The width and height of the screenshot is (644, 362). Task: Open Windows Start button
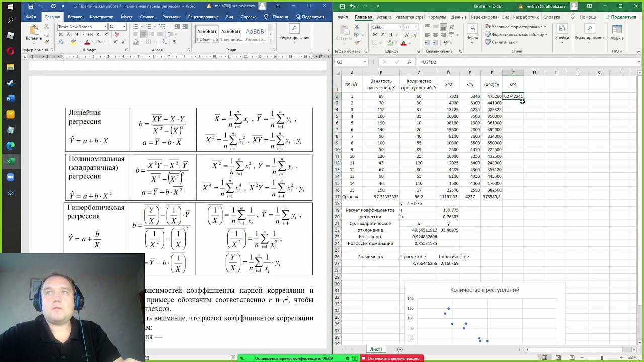point(10,7)
